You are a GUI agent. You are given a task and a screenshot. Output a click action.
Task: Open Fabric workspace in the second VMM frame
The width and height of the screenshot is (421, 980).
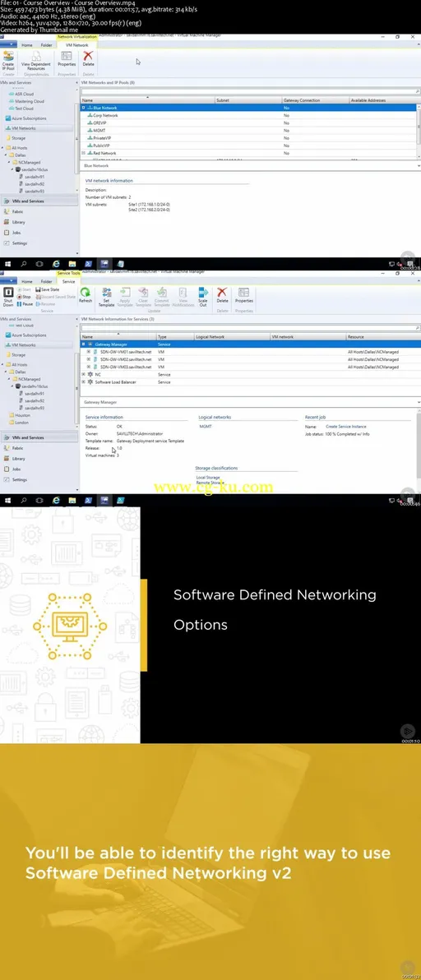click(18, 448)
